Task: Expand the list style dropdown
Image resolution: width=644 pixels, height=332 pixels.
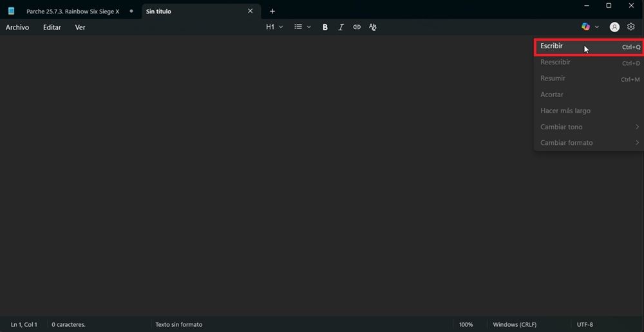Action: tap(302, 27)
